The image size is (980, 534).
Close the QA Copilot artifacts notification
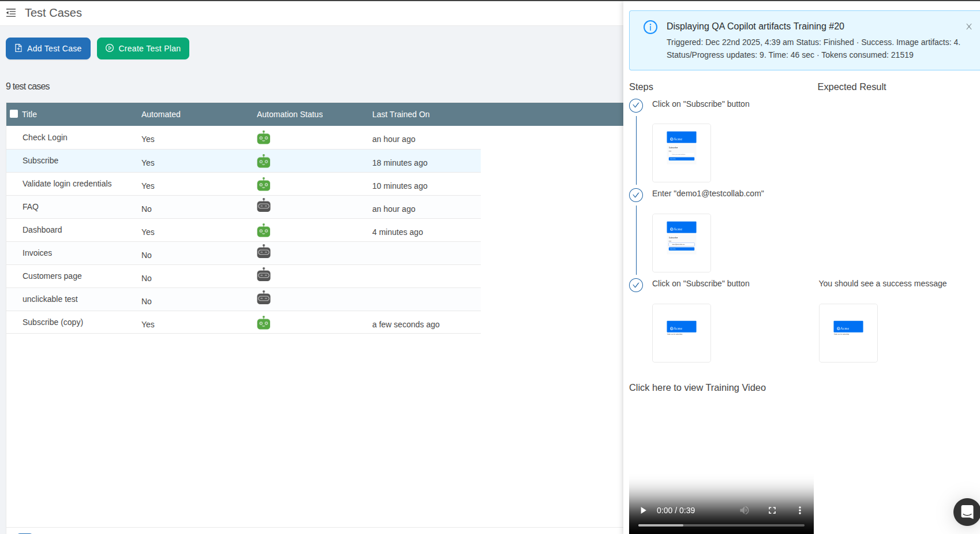click(969, 27)
